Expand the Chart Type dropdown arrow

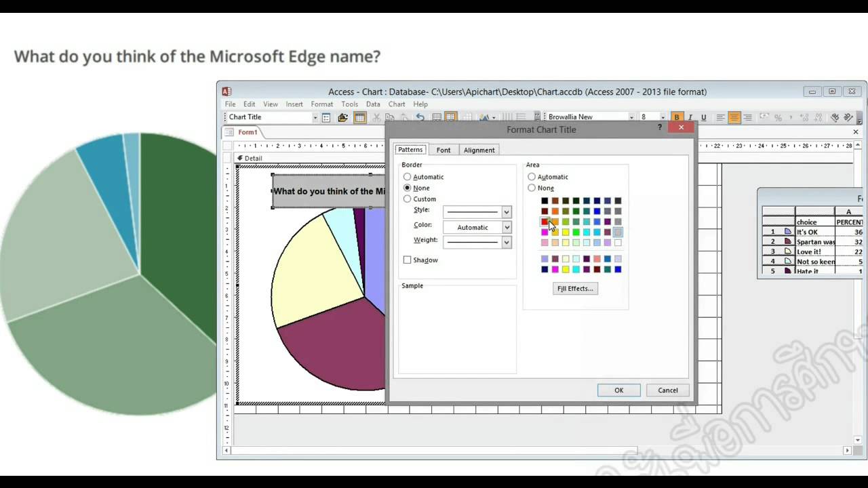(494, 117)
